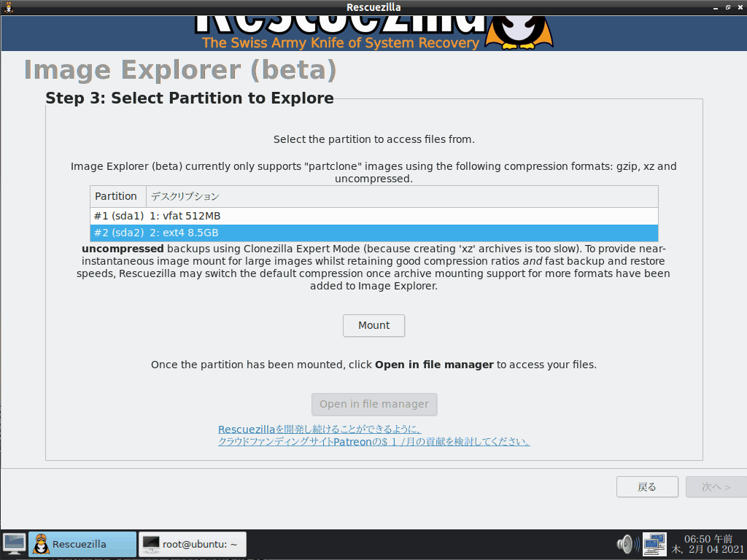Click the network connection tray icon
Viewport: 747px width, 560px height.
(x=654, y=544)
